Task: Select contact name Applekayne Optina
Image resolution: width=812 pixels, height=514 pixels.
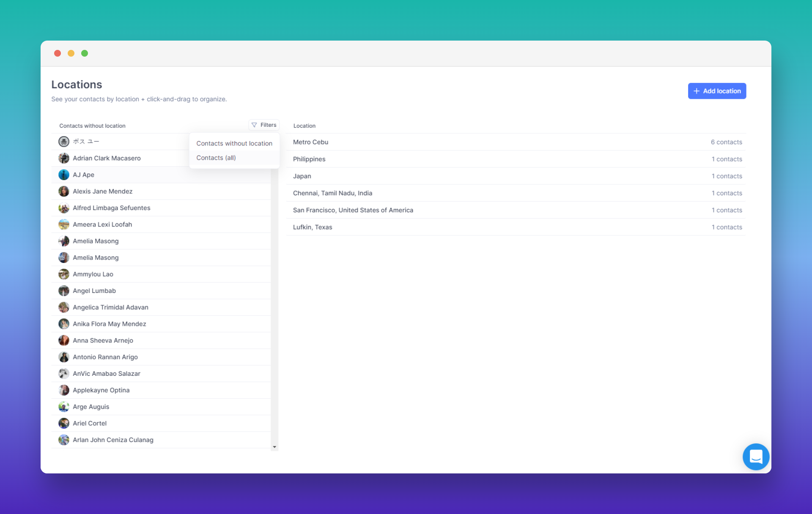Action: coord(101,390)
